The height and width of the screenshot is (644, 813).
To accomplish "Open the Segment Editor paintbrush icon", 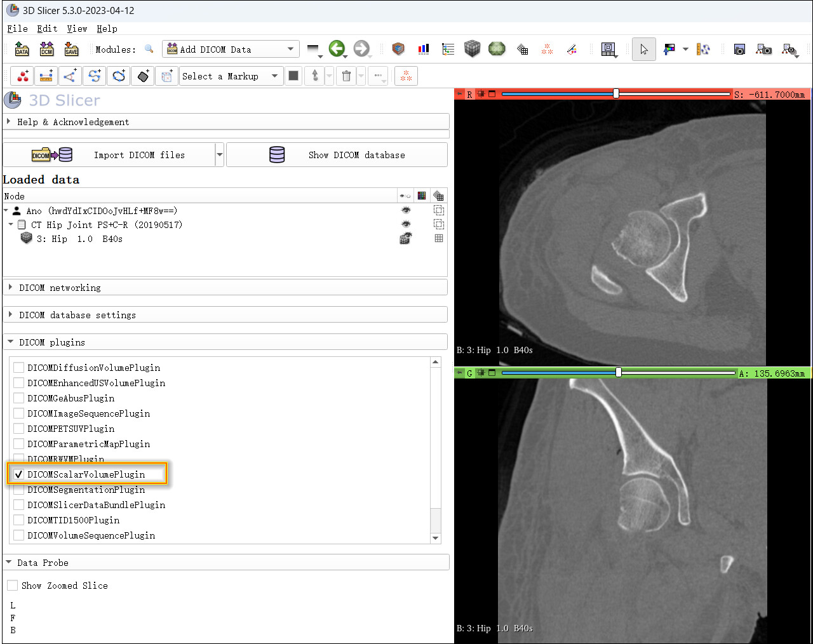I will [572, 49].
